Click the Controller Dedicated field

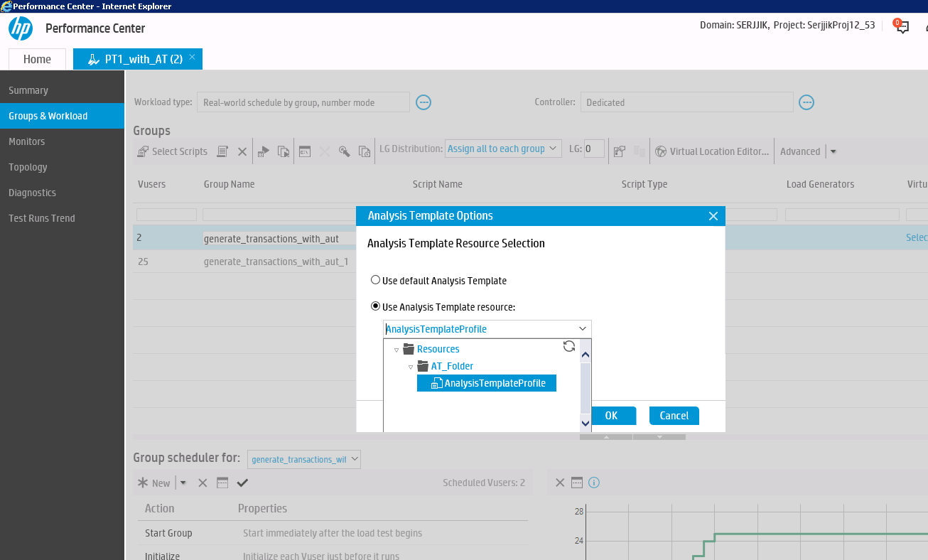pyautogui.click(x=686, y=102)
